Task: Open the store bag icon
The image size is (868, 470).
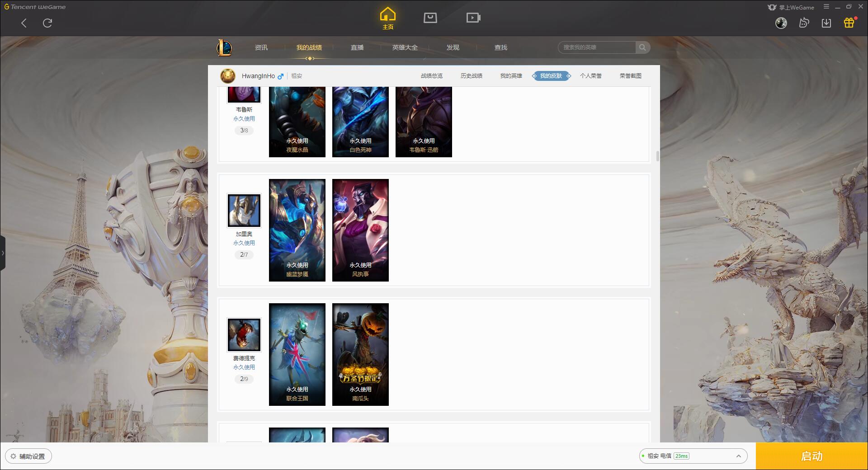Action: coord(430,18)
